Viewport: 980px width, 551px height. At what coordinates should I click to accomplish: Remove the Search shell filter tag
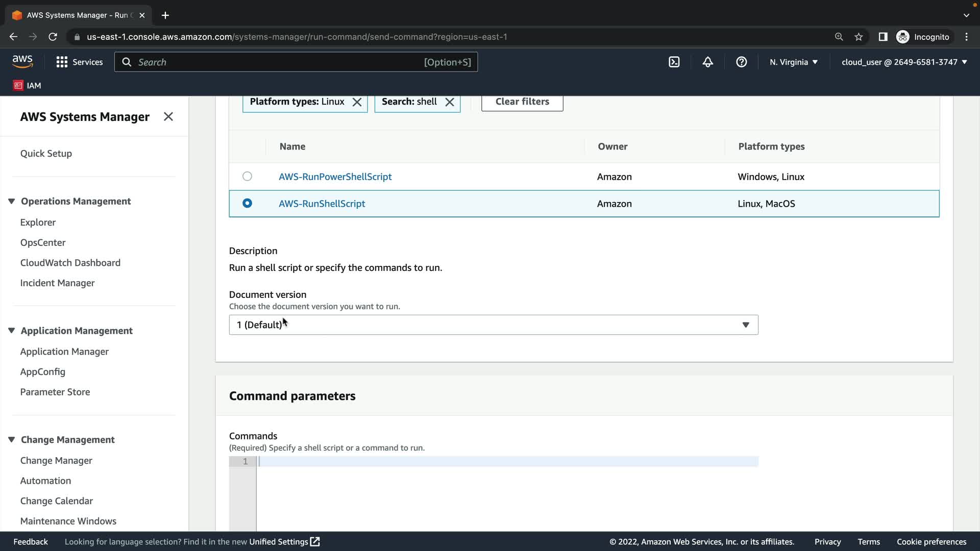coord(450,102)
